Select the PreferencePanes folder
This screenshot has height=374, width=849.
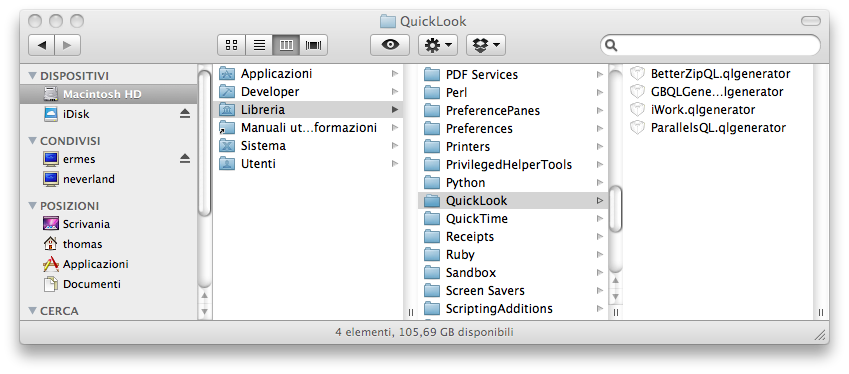513,110
